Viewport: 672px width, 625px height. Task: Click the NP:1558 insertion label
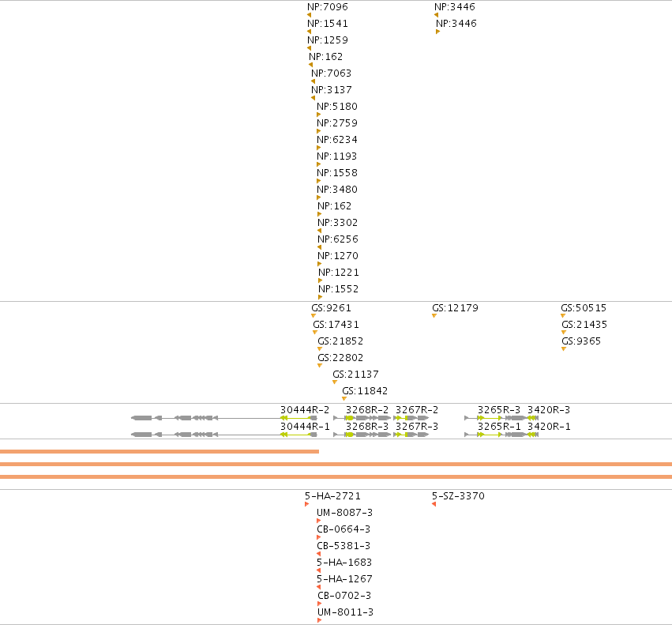[x=337, y=173]
